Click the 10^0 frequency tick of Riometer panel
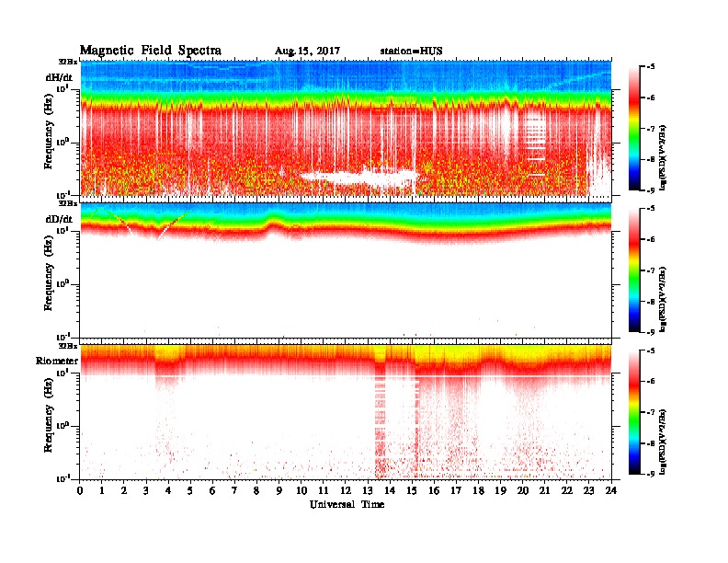 (x=63, y=425)
